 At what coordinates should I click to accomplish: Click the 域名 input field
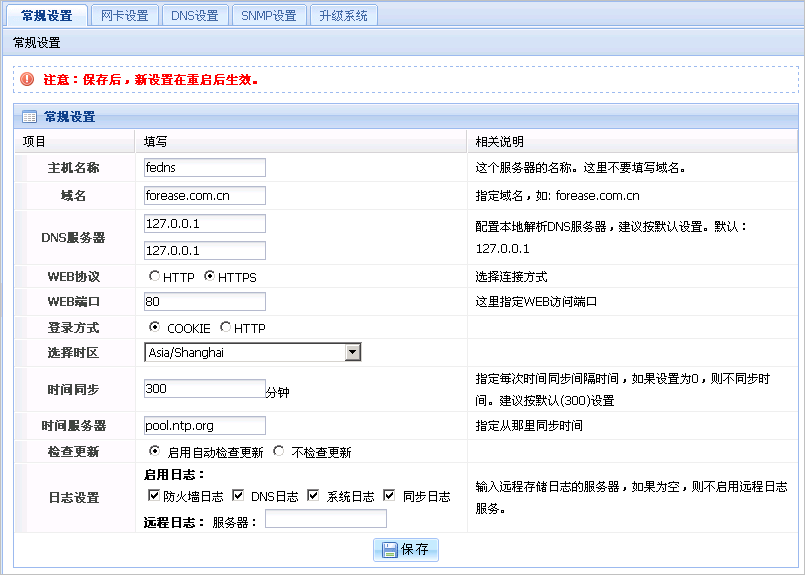205,196
